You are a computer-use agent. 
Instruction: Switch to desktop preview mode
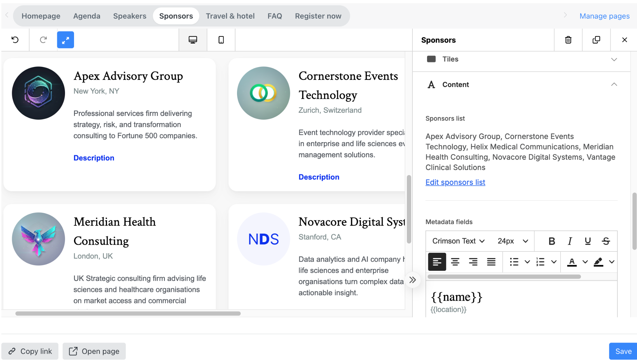pos(193,40)
